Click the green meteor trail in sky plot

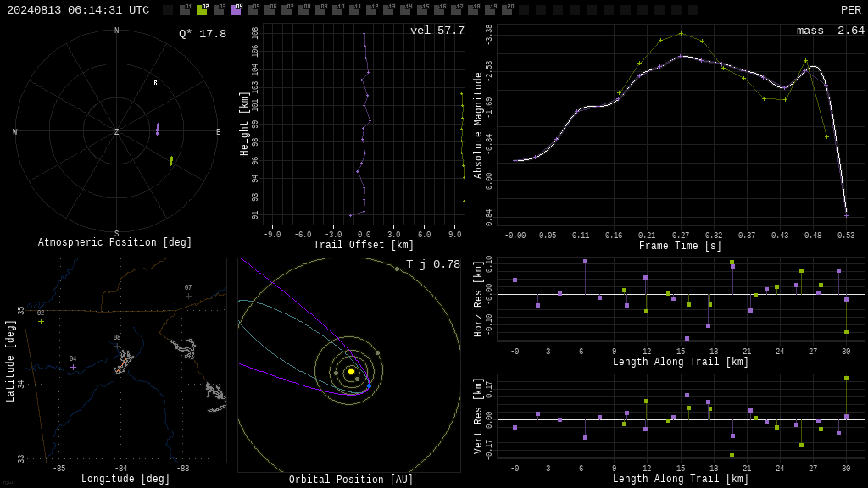point(171,161)
